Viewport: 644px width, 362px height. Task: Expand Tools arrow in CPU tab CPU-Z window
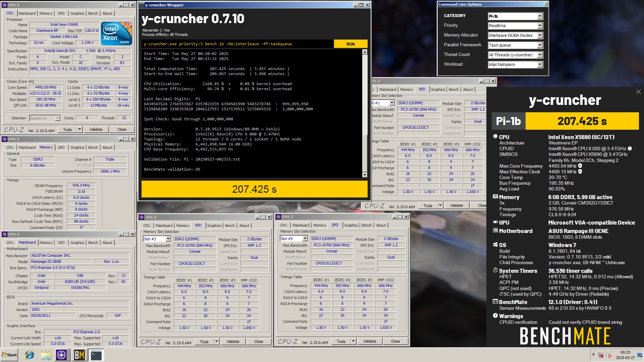pyautogui.click(x=79, y=129)
